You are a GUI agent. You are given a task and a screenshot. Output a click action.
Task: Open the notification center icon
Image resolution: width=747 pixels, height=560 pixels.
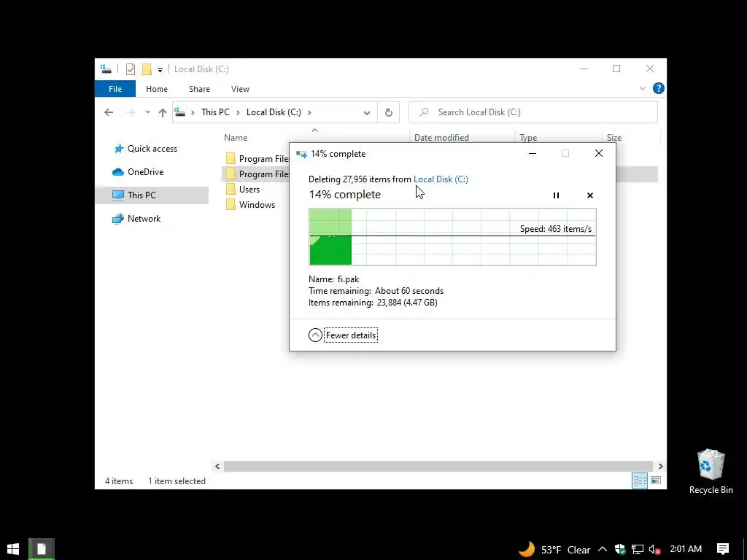pos(723,549)
